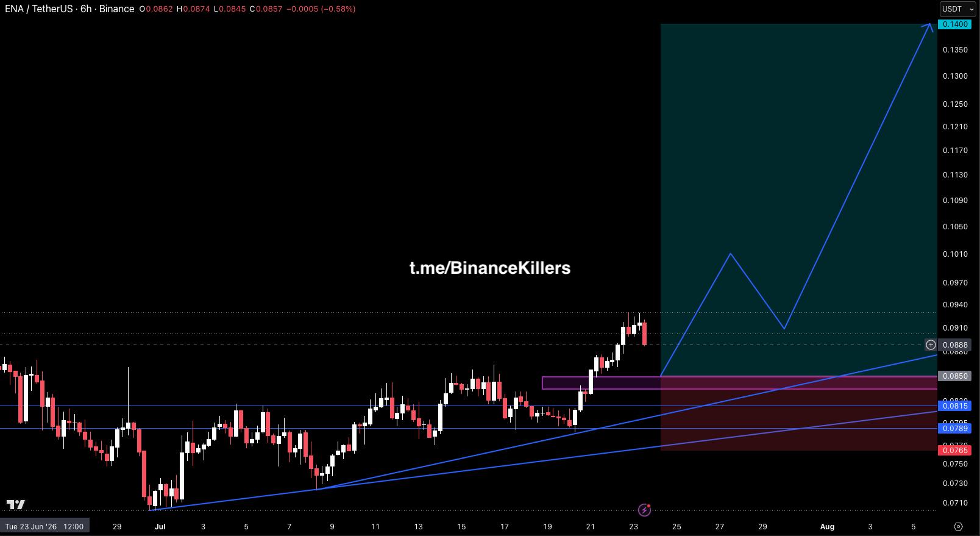Click the 0.0888 current price label
Image resolution: width=980 pixels, height=536 pixels.
pos(954,345)
